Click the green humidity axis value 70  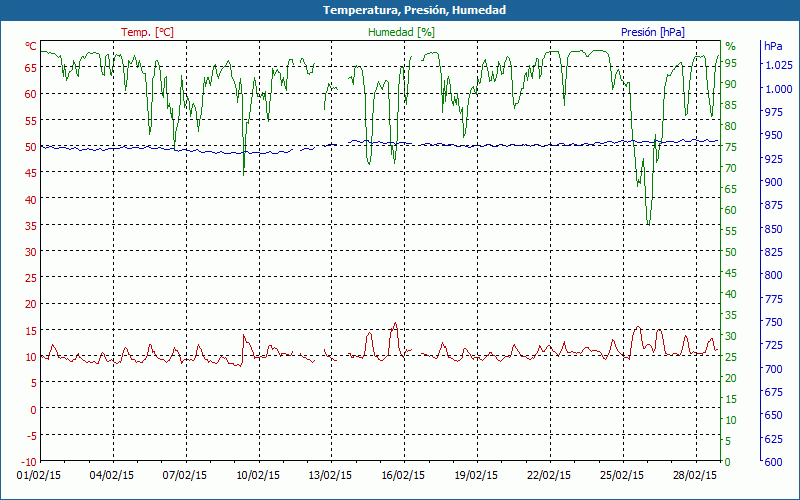(731, 168)
